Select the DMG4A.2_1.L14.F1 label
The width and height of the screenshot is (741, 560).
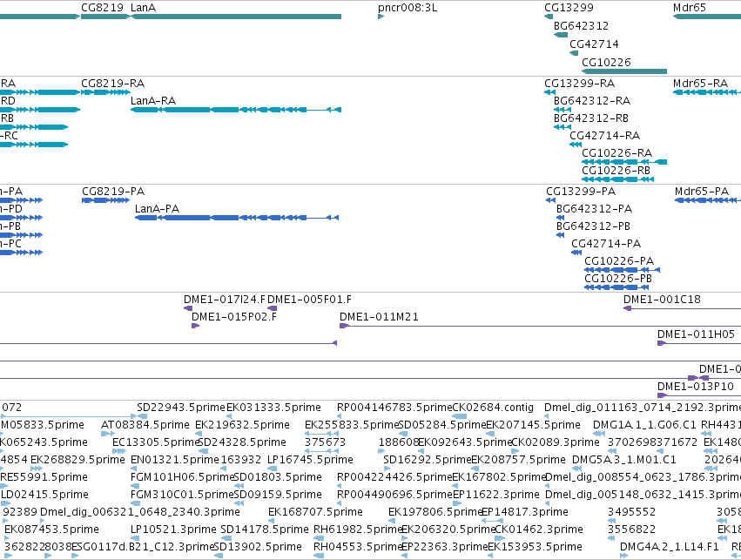[670, 547]
